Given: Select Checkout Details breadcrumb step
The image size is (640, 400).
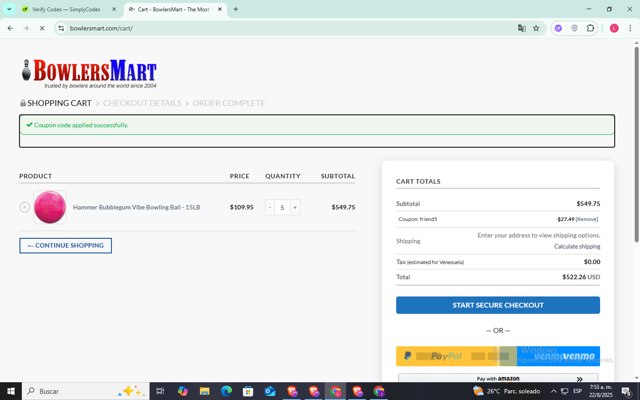Looking at the screenshot, I should coord(142,103).
